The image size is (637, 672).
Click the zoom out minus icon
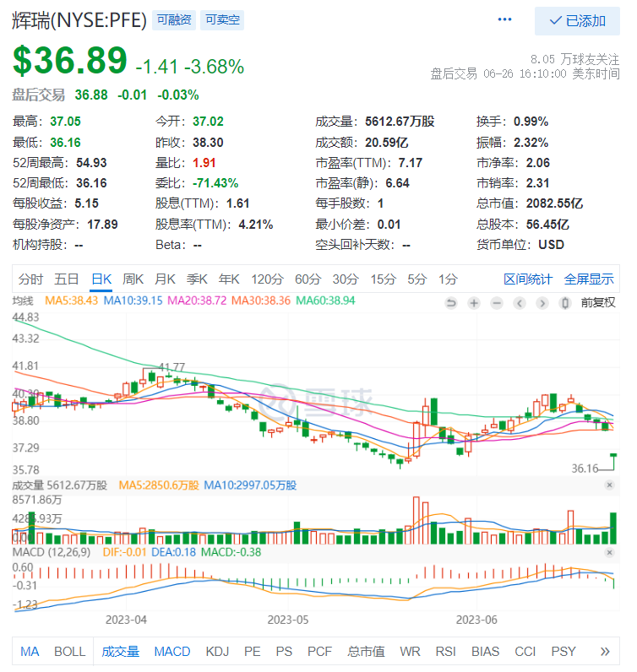point(497,303)
